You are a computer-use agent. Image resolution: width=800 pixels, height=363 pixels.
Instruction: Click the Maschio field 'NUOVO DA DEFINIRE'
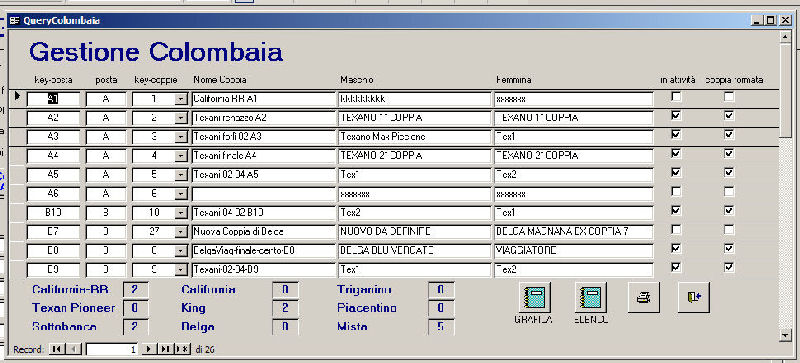[x=414, y=232]
